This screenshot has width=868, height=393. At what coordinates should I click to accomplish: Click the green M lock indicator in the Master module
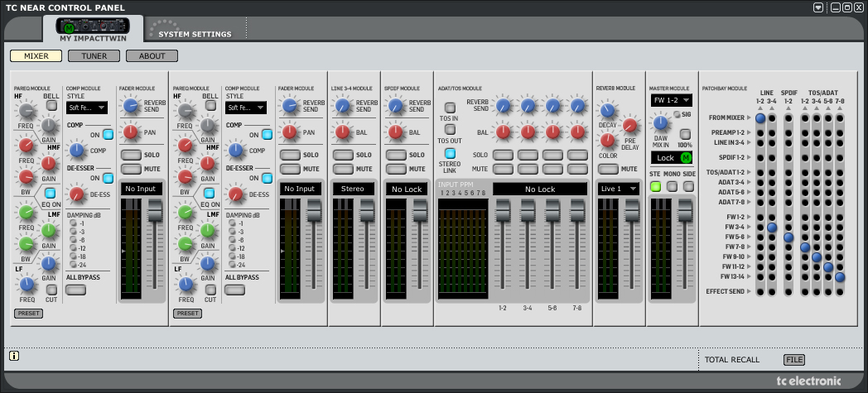pos(687,157)
